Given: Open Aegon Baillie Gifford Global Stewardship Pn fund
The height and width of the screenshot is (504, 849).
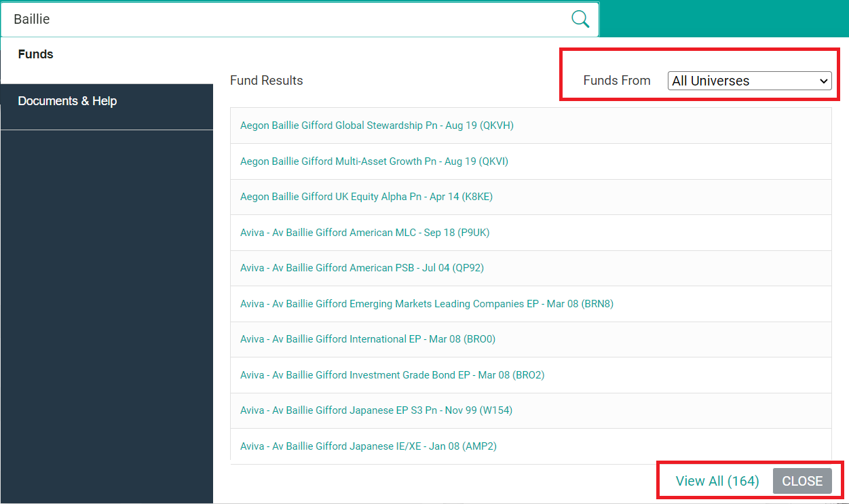Looking at the screenshot, I should coord(377,125).
